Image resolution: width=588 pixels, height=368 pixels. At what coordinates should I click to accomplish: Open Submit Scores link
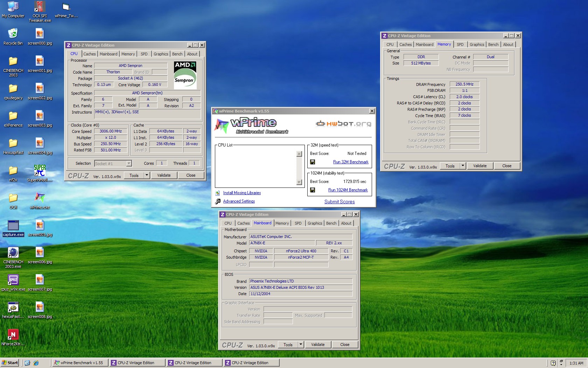[x=339, y=202]
